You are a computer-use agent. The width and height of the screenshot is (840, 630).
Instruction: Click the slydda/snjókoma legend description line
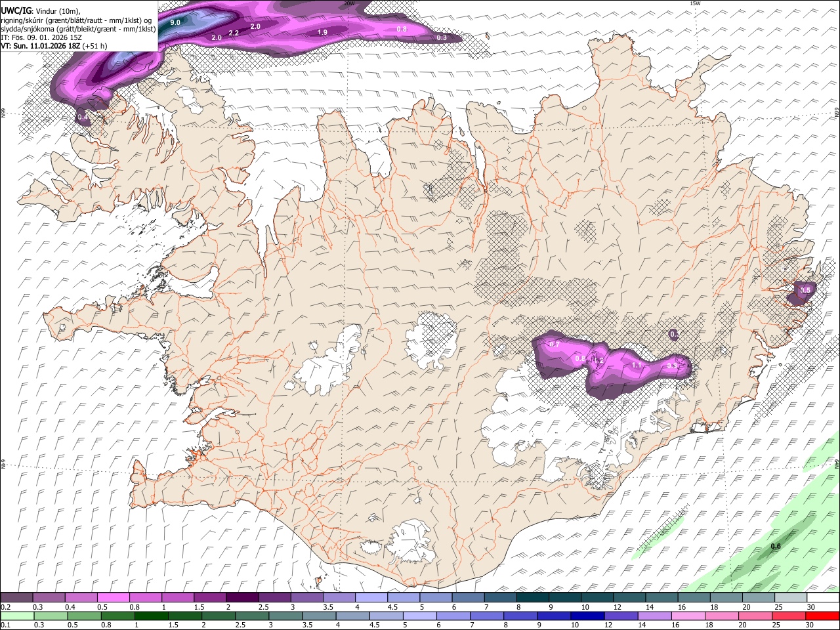(78, 28)
